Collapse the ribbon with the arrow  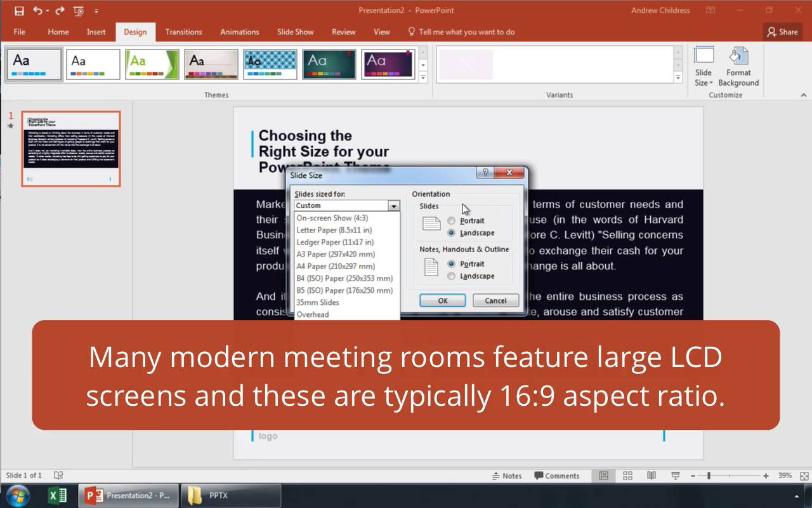(804, 95)
